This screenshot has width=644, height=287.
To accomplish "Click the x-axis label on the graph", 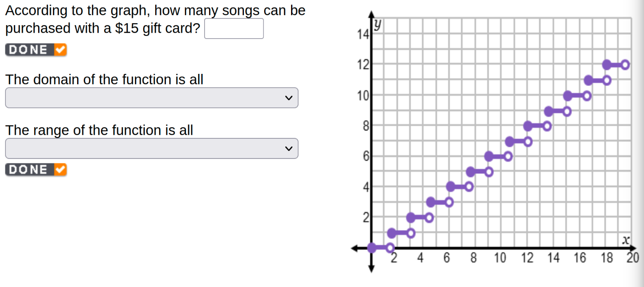I will point(625,241).
